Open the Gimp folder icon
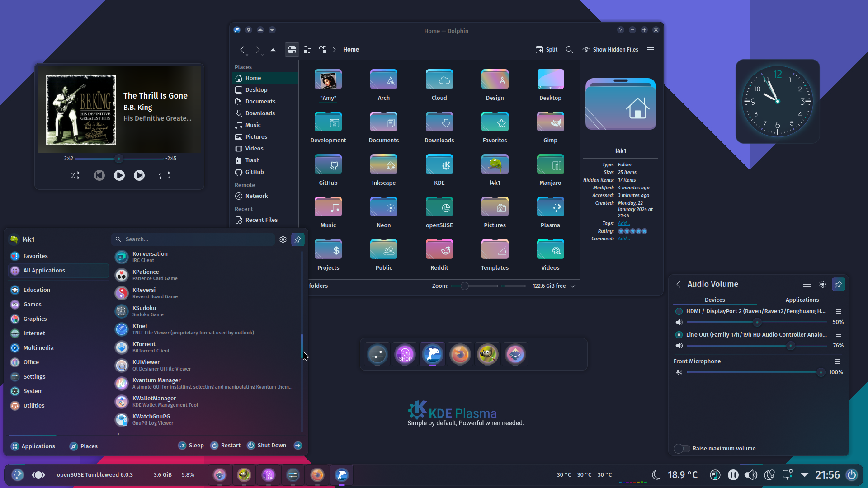Screen dimensions: 868x488 pyautogui.click(x=550, y=122)
